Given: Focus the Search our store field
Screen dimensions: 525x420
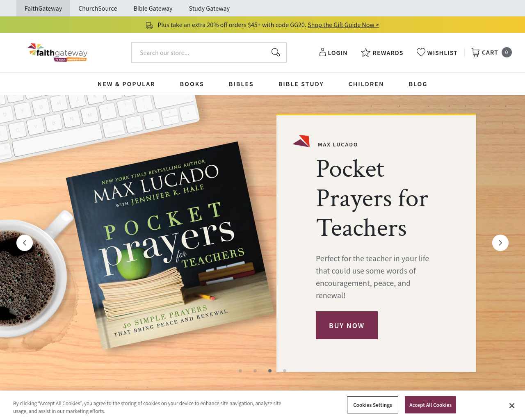Looking at the screenshot, I should point(201,52).
